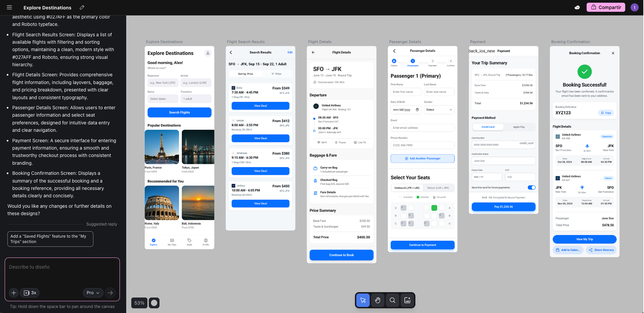
Task: Click the Explore tab icon in bottom nav
Action: coord(154,240)
